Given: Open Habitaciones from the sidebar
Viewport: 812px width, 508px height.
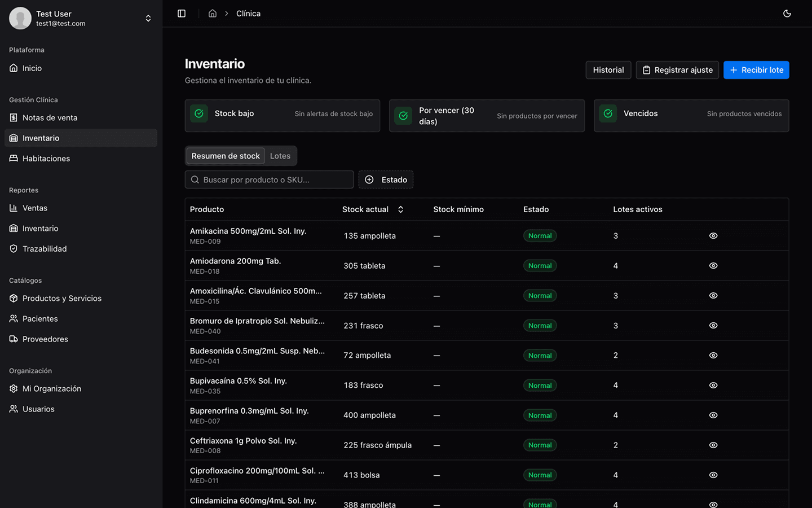Looking at the screenshot, I should click(46, 159).
